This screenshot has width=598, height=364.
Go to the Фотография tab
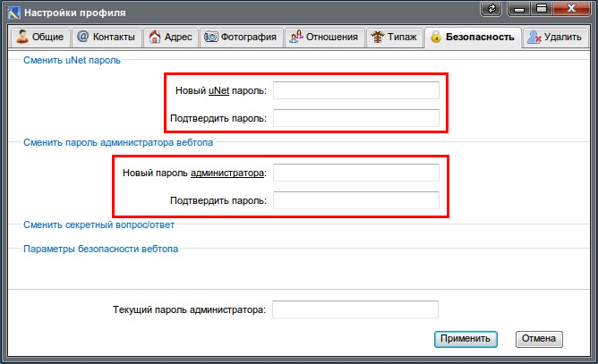[239, 38]
